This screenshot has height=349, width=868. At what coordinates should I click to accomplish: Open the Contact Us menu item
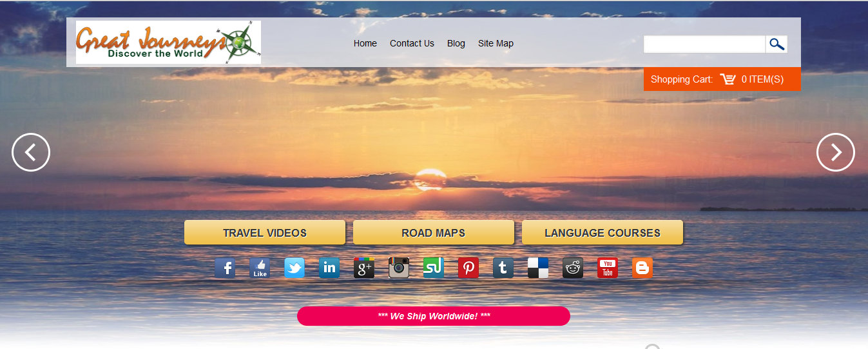[x=412, y=44]
